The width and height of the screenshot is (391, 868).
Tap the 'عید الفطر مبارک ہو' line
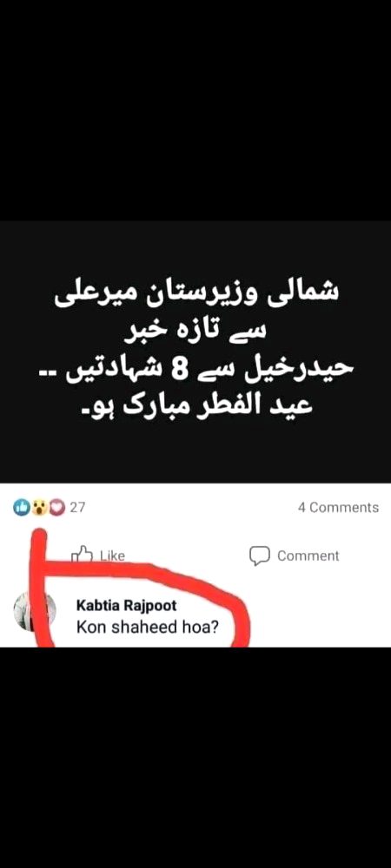[x=197, y=406]
